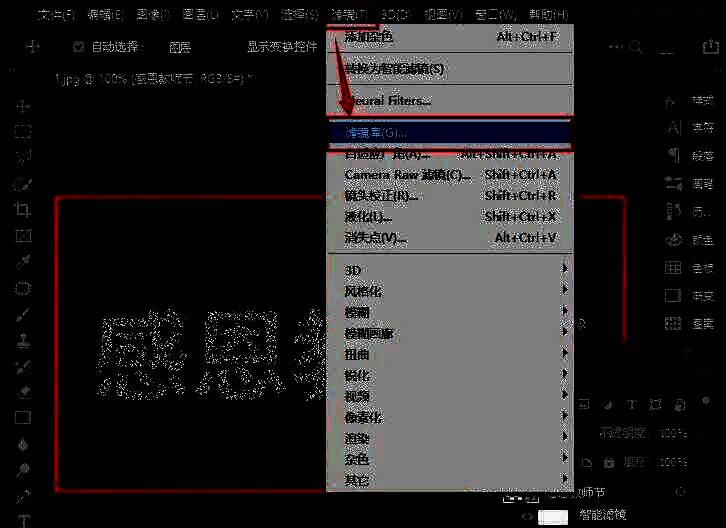Screen dimensions: 726x528
Task: Open the Brushes (画笔) panel
Action: pos(689,184)
